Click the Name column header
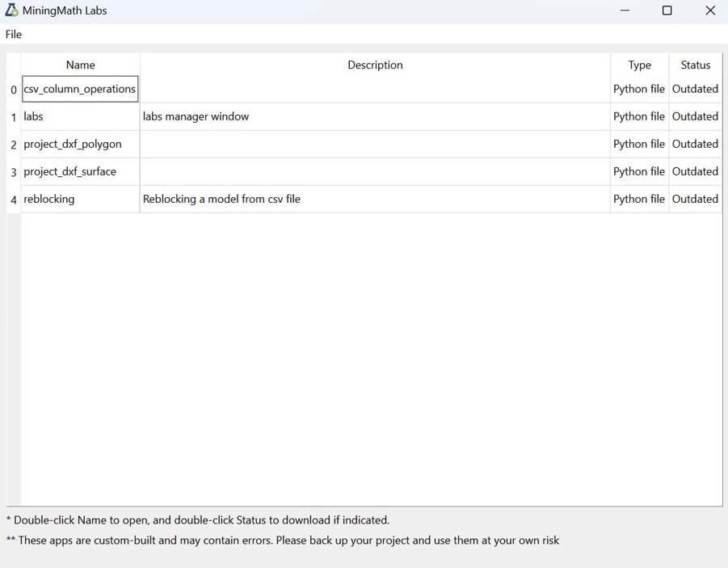728x568 pixels. point(80,65)
